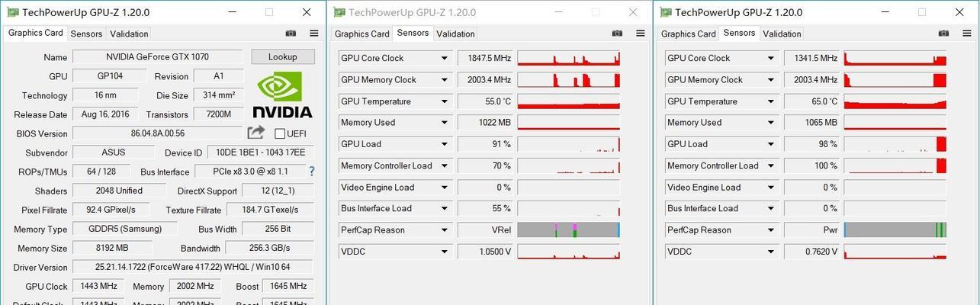Open the hamburger menu in the middle window
Viewport: 980px width, 305px height.
tap(640, 34)
